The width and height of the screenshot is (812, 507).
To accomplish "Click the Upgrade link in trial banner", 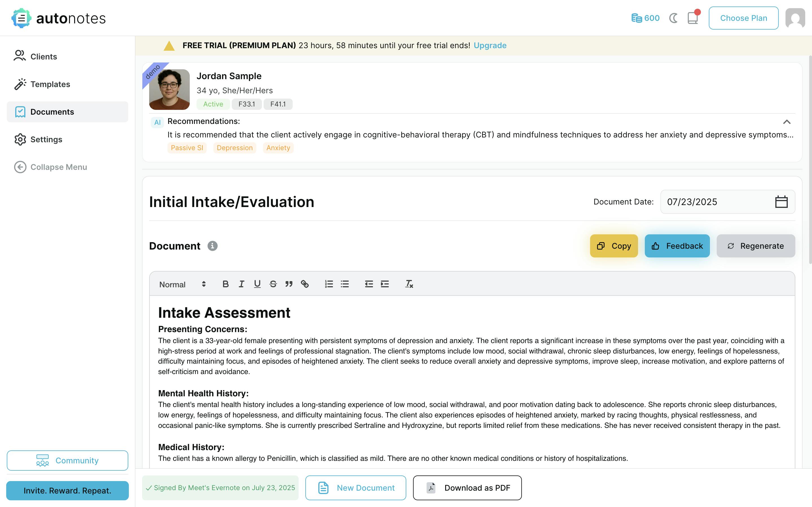I will (x=490, y=45).
